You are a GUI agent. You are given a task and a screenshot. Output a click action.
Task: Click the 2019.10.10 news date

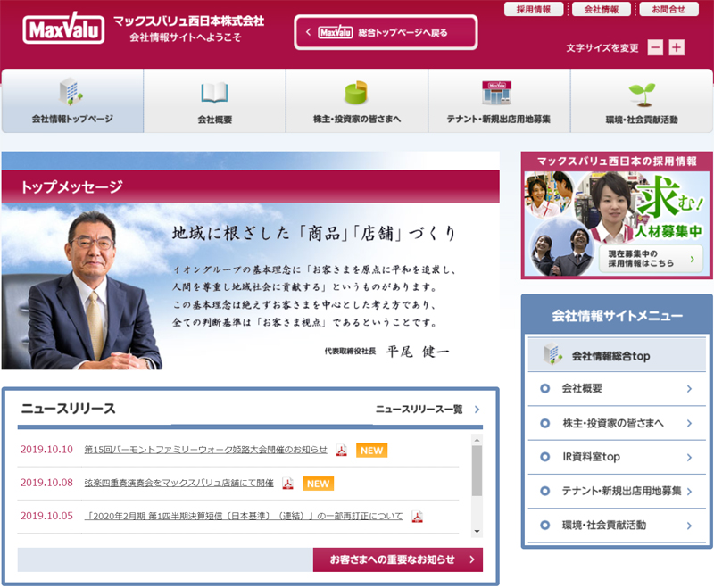point(46,450)
